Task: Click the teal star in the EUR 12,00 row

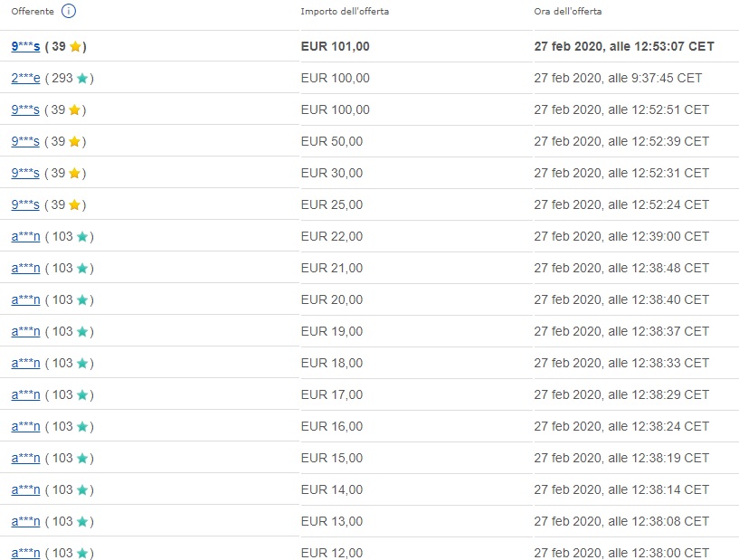Action: (x=82, y=553)
